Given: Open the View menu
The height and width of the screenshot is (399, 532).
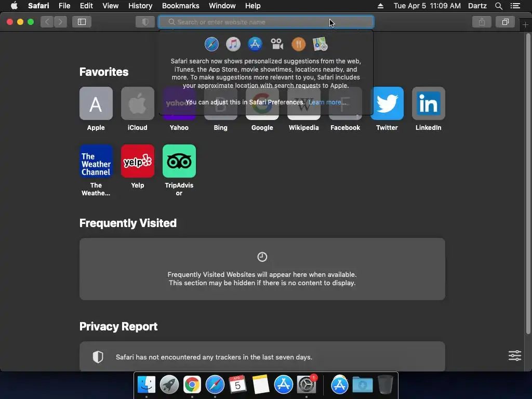Looking at the screenshot, I should click(x=111, y=6).
